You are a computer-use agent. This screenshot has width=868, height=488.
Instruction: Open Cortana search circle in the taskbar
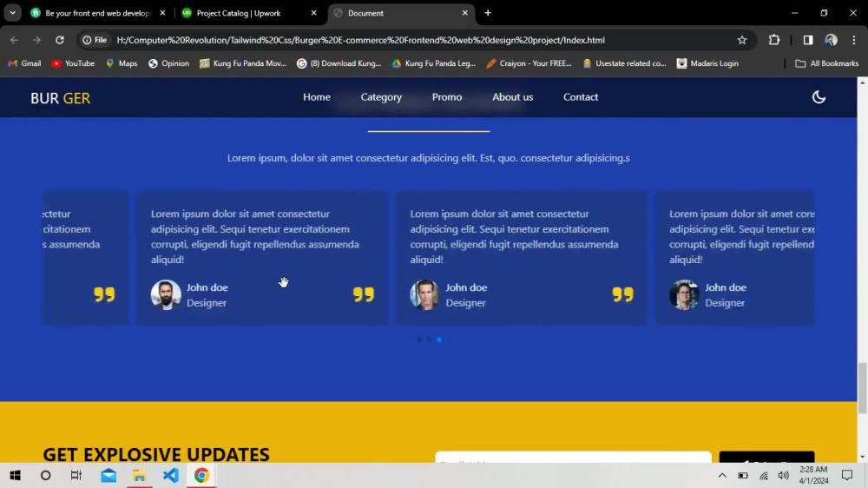tap(45, 475)
